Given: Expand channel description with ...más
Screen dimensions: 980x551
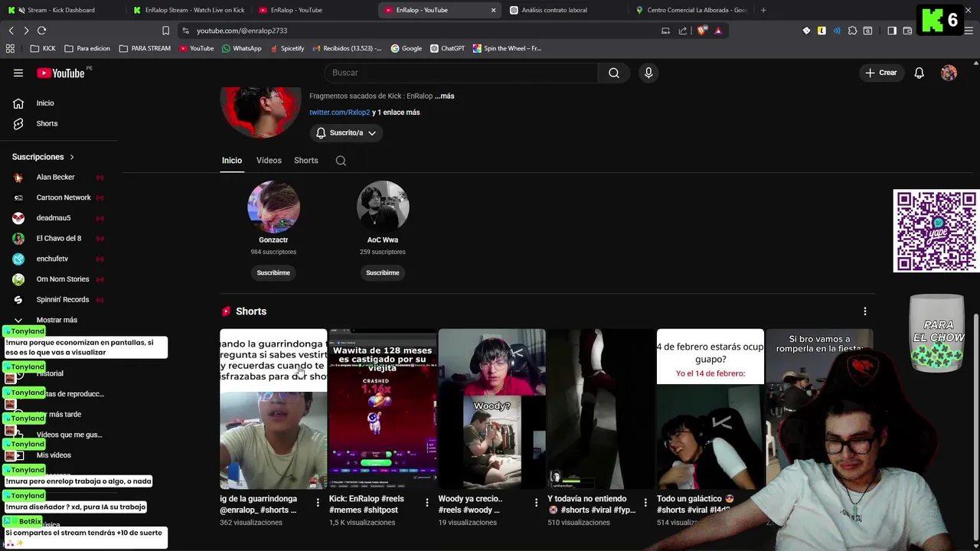Looking at the screenshot, I should [444, 96].
